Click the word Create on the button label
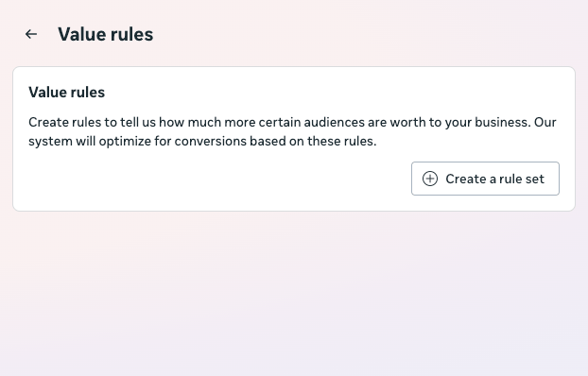The width and height of the screenshot is (588, 376). [466, 179]
